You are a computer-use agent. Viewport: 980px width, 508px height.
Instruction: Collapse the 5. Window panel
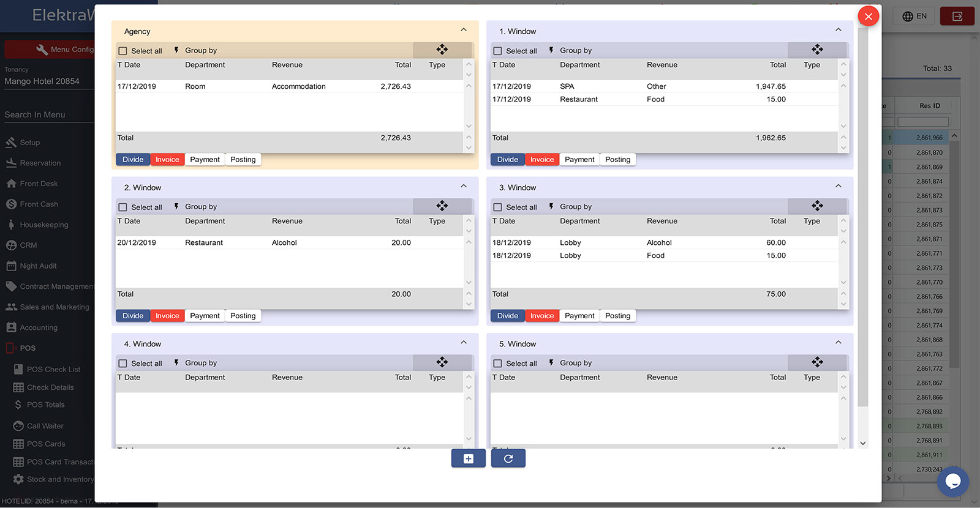point(839,343)
